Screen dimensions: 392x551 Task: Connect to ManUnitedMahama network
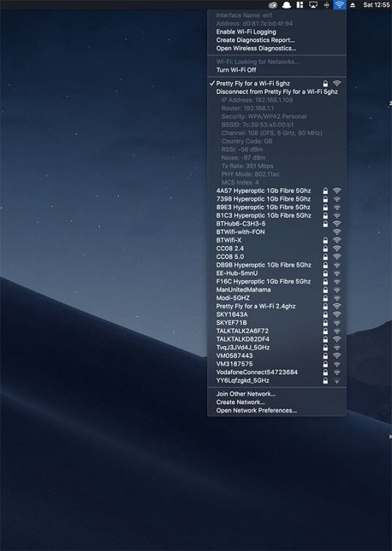[x=277, y=290]
